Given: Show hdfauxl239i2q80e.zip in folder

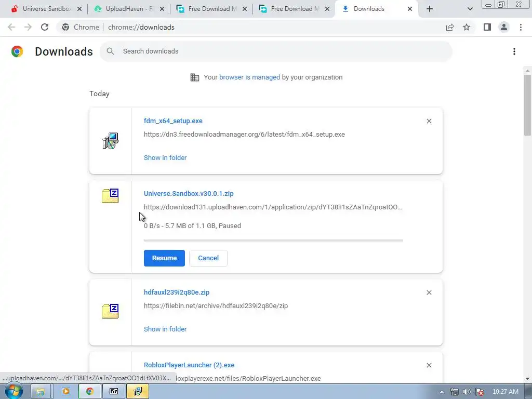Looking at the screenshot, I should click(165, 329).
